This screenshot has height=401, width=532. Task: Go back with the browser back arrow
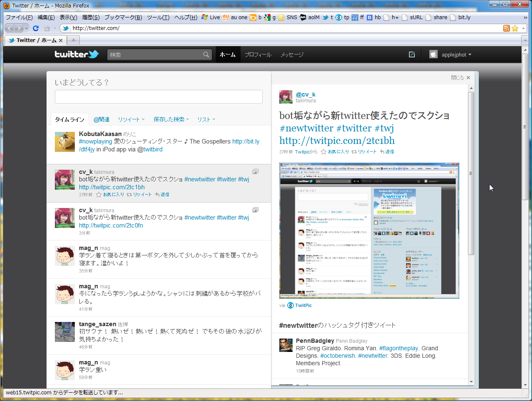click(10, 28)
